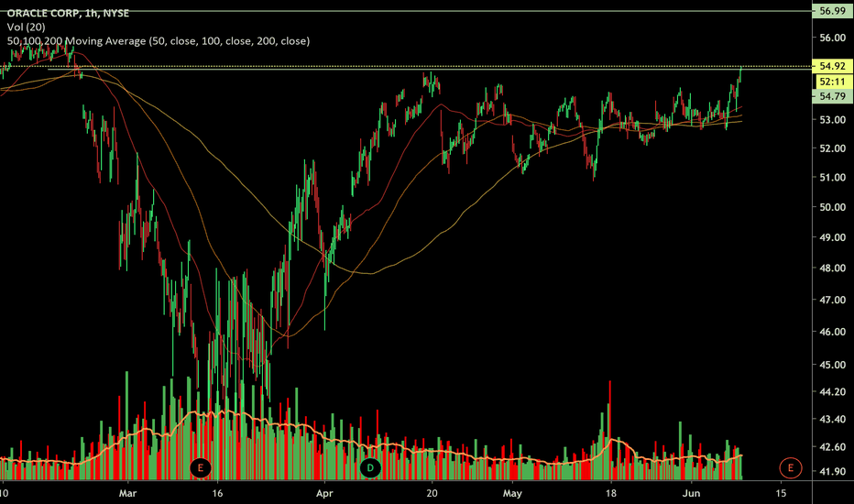Viewport: 854px width, 504px height.
Task: Click the 16 date label on time axis
Action: click(217, 494)
